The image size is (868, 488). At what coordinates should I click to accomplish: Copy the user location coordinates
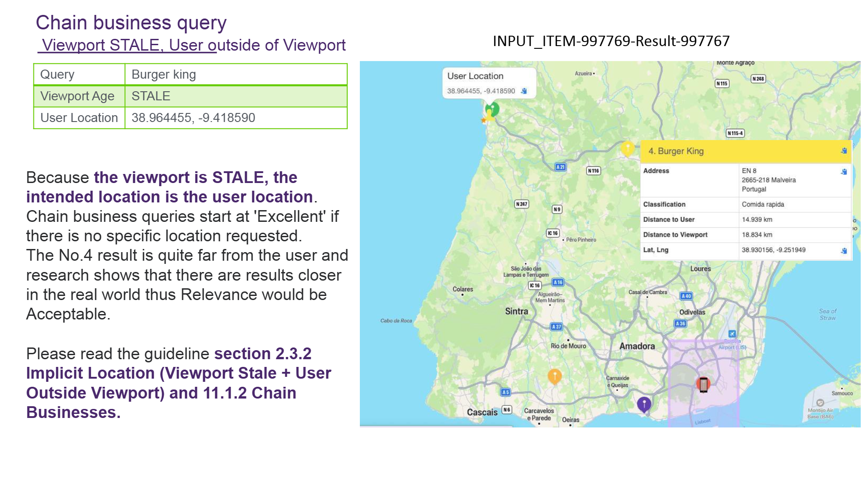coord(524,91)
